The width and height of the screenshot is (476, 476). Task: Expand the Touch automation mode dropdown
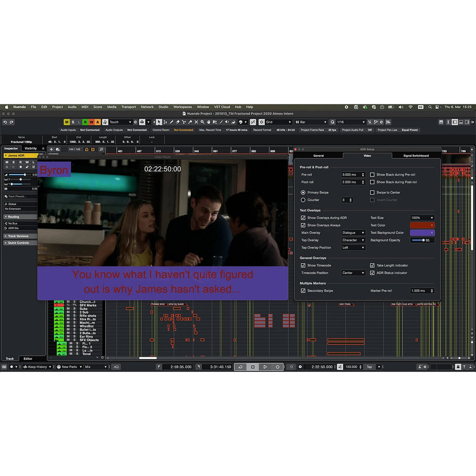click(x=120, y=122)
